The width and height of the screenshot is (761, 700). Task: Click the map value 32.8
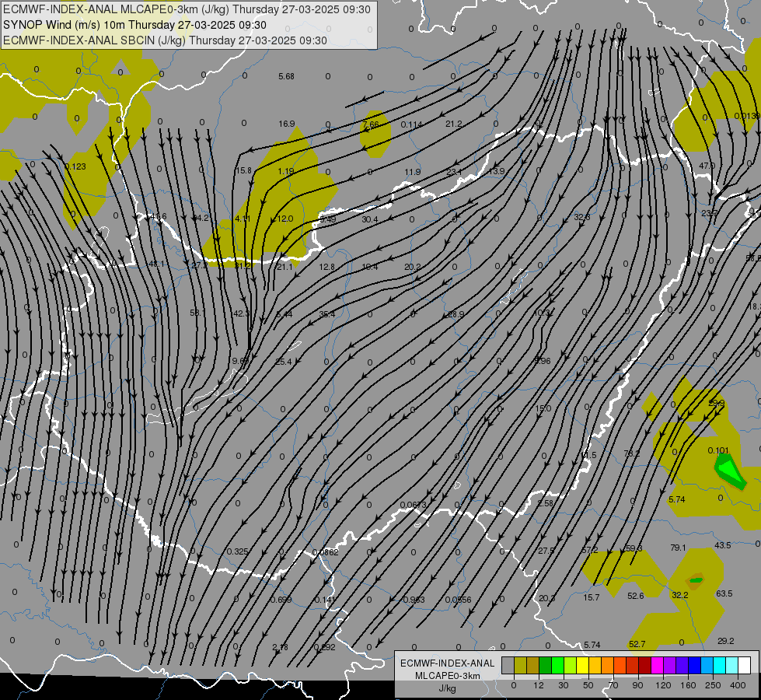[x=582, y=217]
